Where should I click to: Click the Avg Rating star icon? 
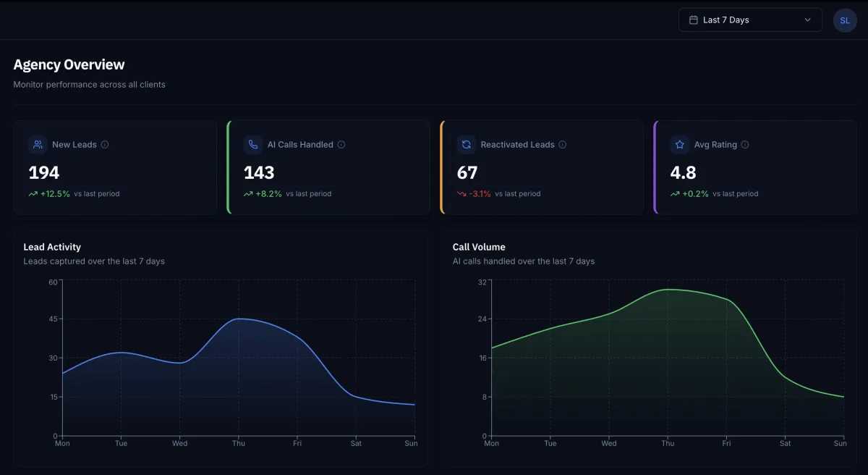tap(679, 145)
